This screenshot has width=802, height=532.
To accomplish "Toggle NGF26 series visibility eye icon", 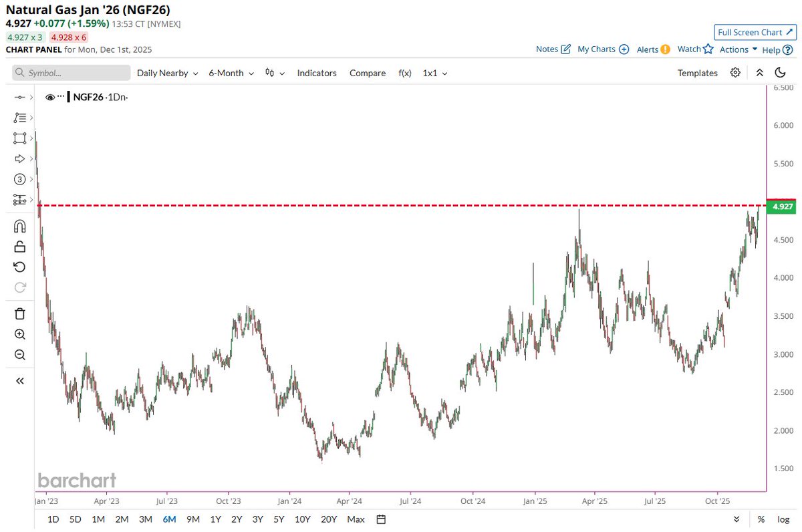I will pyautogui.click(x=50, y=96).
